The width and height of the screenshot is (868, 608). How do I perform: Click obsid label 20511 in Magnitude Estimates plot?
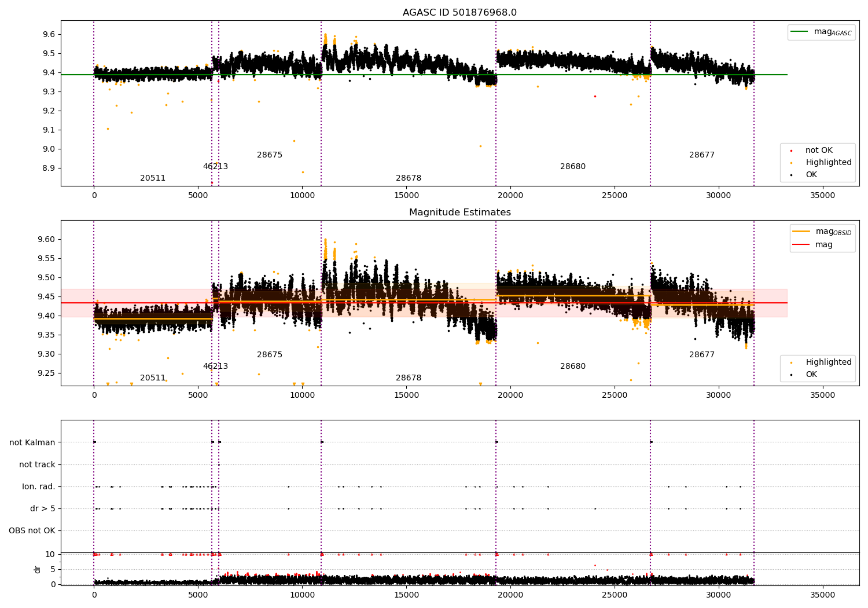(x=153, y=378)
